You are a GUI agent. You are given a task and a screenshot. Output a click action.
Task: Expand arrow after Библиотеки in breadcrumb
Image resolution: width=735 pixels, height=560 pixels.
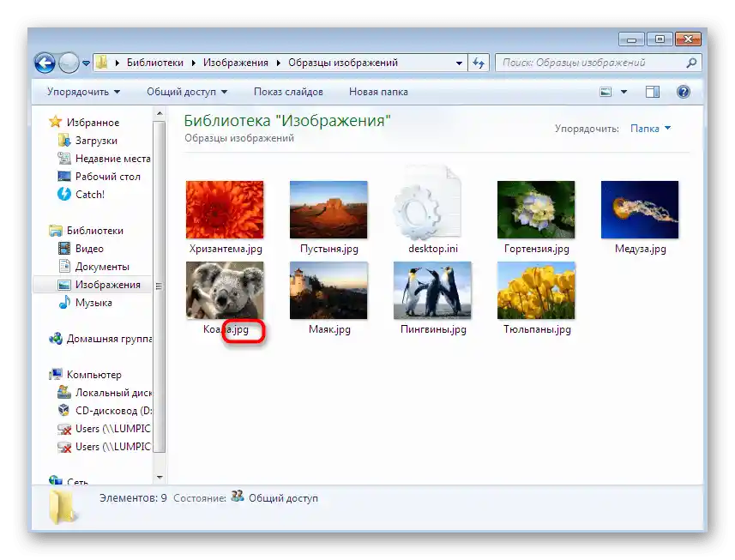[x=193, y=63]
